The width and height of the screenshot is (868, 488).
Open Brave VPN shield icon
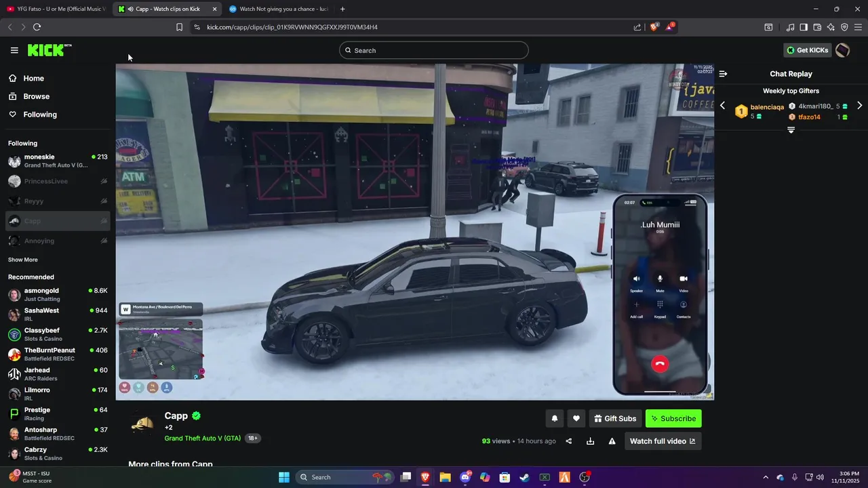pos(844,27)
